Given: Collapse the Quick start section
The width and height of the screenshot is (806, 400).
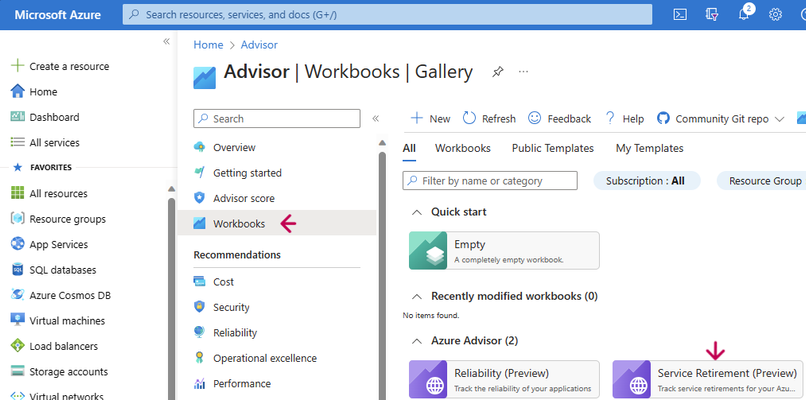Looking at the screenshot, I should point(418,212).
